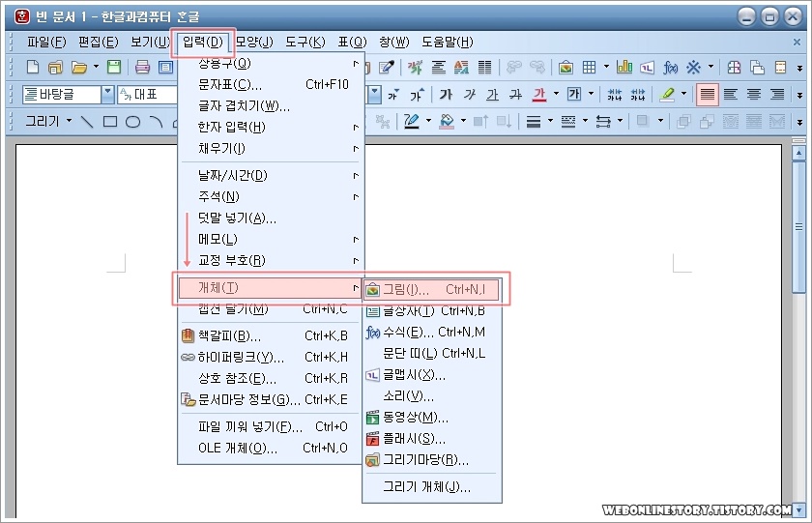Image resolution: width=812 pixels, height=523 pixels.
Task: Click the fill bucket color button
Action: [447, 122]
